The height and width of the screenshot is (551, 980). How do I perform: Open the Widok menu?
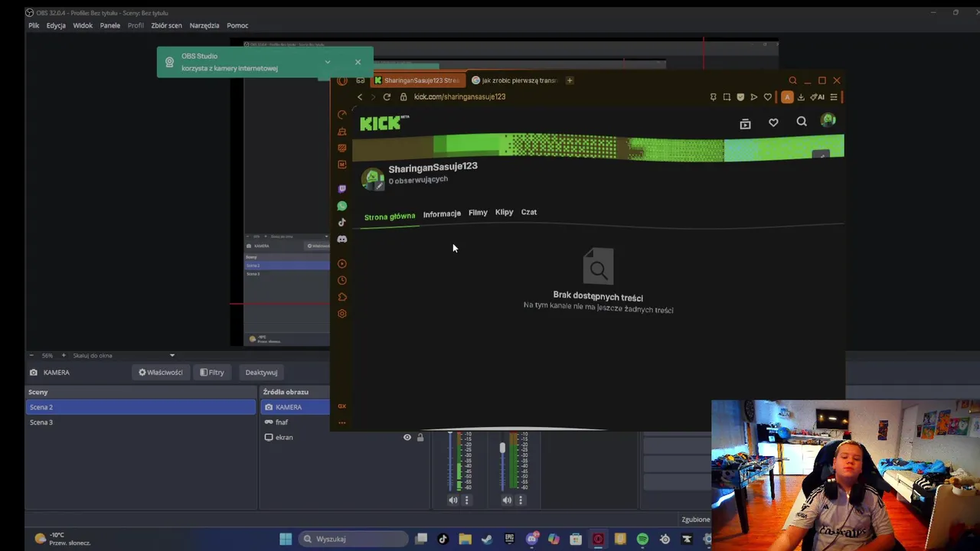click(x=83, y=25)
